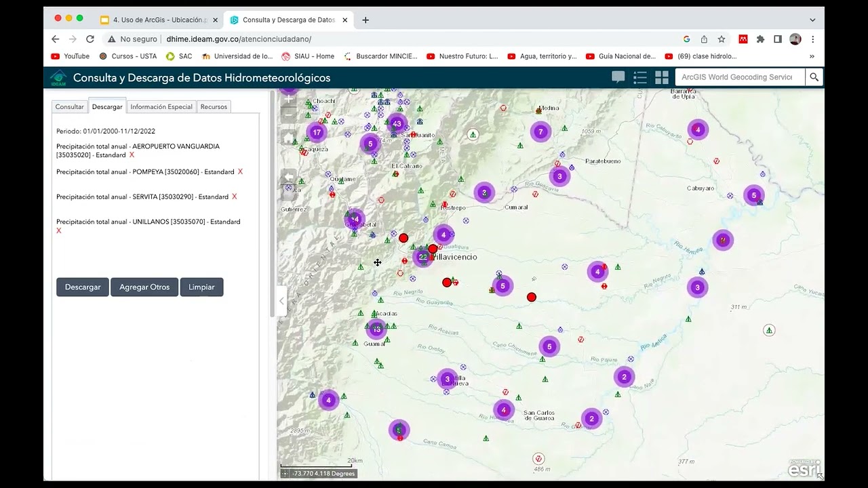This screenshot has height=488, width=868.
Task: Click the geocoder search magnifier button
Action: coord(814,77)
